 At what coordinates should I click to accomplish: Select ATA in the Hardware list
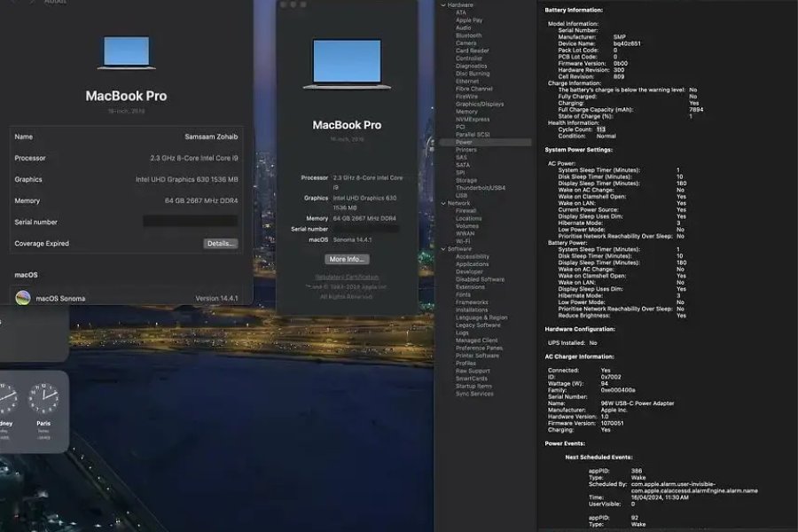click(x=460, y=12)
